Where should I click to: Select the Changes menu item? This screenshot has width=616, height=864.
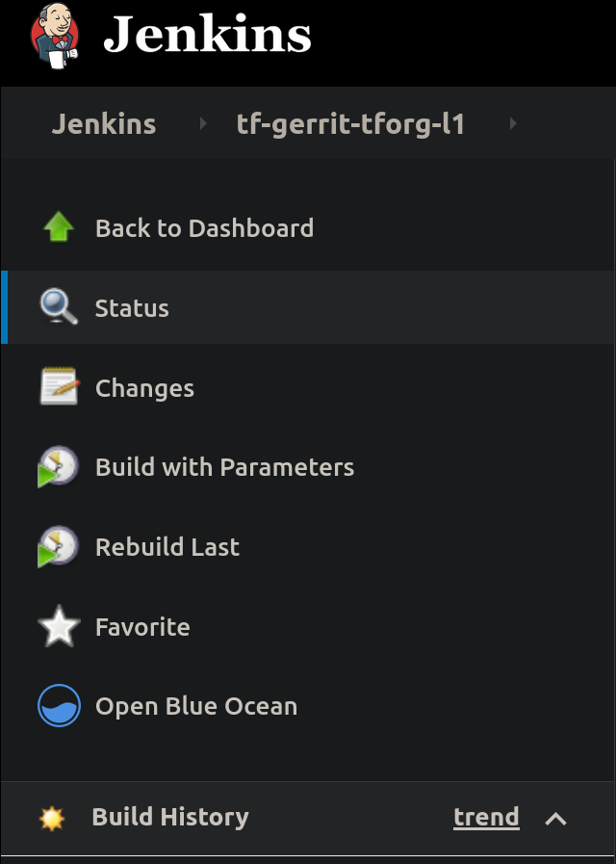point(144,388)
